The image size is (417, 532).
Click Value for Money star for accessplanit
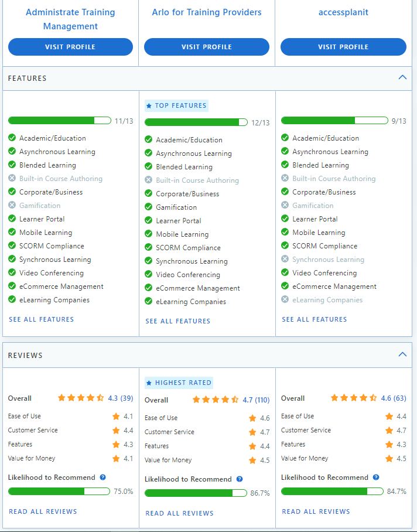[389, 458]
